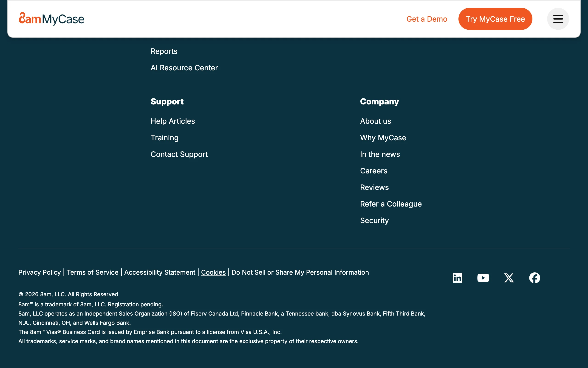Click the Try MyCase Free button
Screen dimensions: 588x368
pyautogui.click(x=495, y=19)
